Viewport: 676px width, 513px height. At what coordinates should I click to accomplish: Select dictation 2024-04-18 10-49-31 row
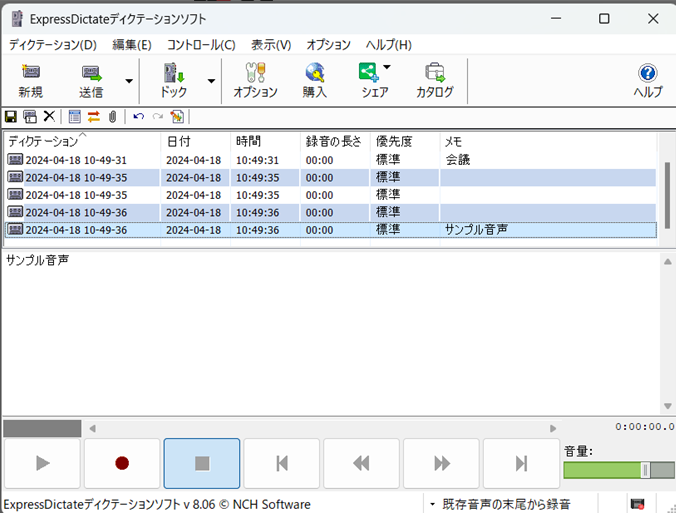331,160
